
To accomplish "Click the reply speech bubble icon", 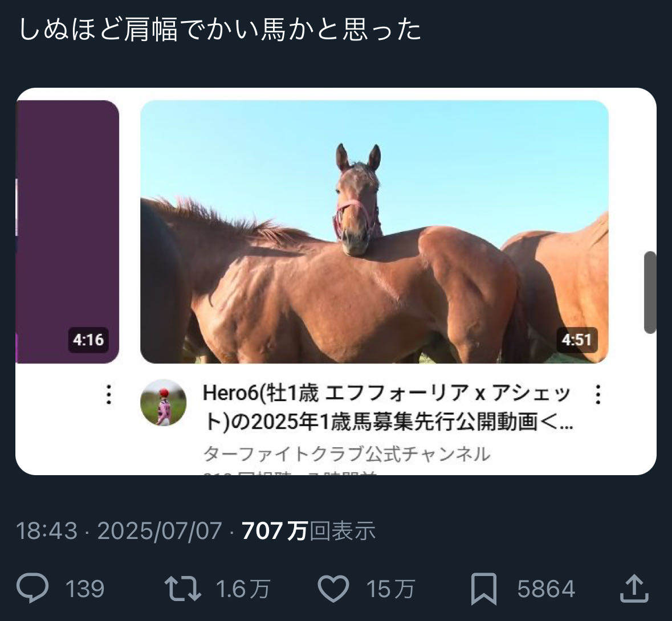I will pos(32,588).
